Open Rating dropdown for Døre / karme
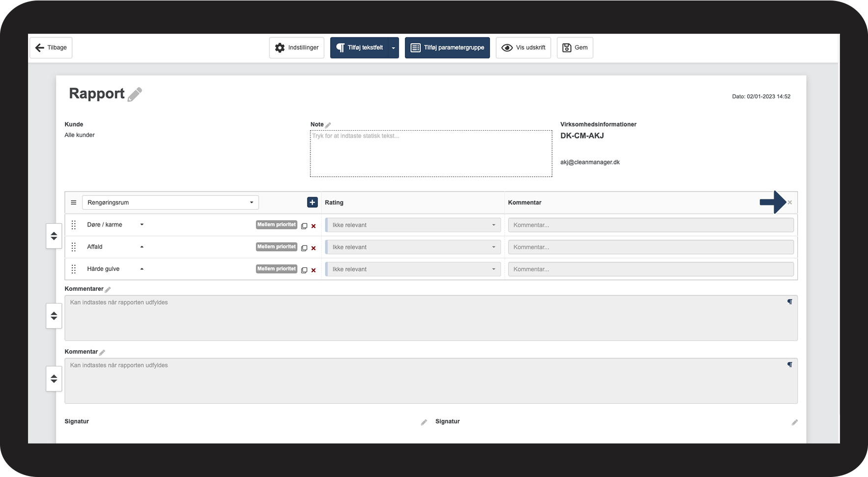Viewport: 868px width, 477px height. click(x=413, y=225)
